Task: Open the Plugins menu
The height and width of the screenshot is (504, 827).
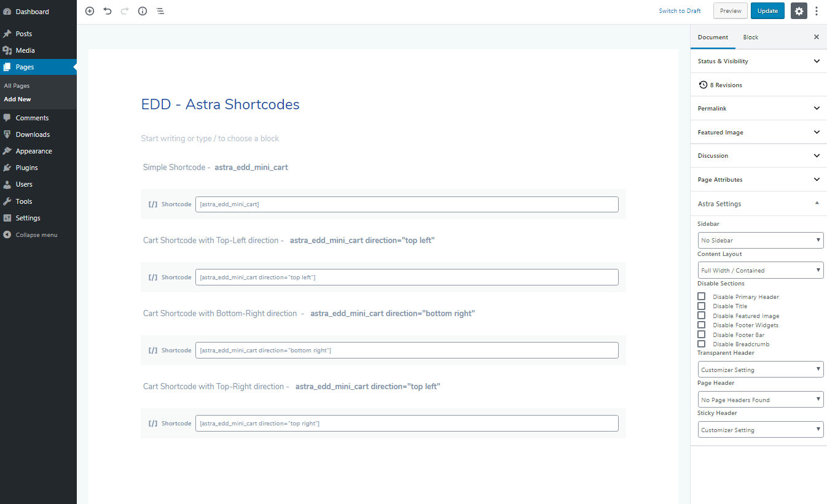Action: (x=38, y=168)
